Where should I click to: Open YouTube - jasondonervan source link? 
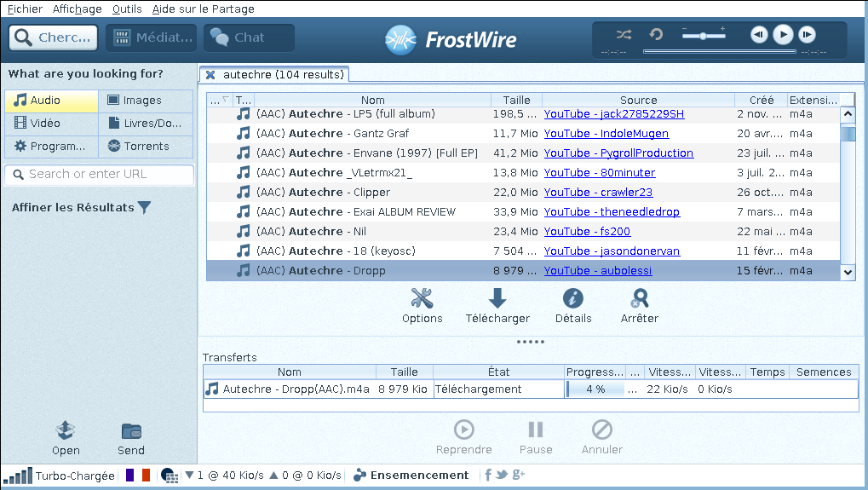[x=612, y=251]
